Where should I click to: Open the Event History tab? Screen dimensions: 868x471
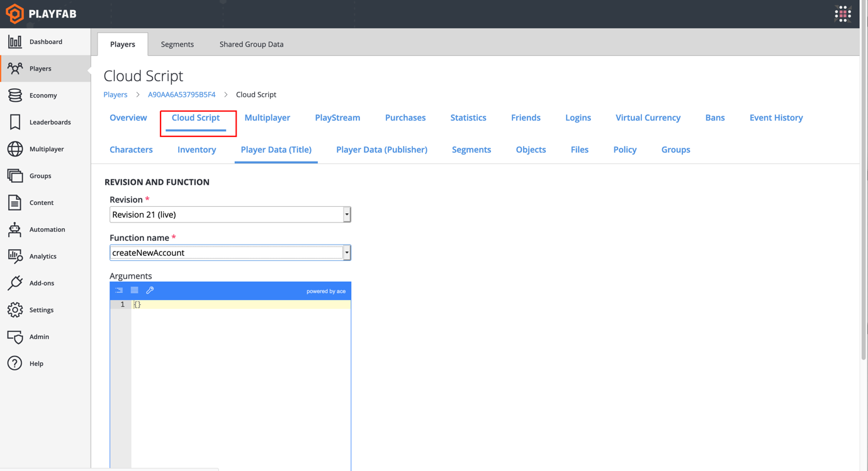[776, 118]
